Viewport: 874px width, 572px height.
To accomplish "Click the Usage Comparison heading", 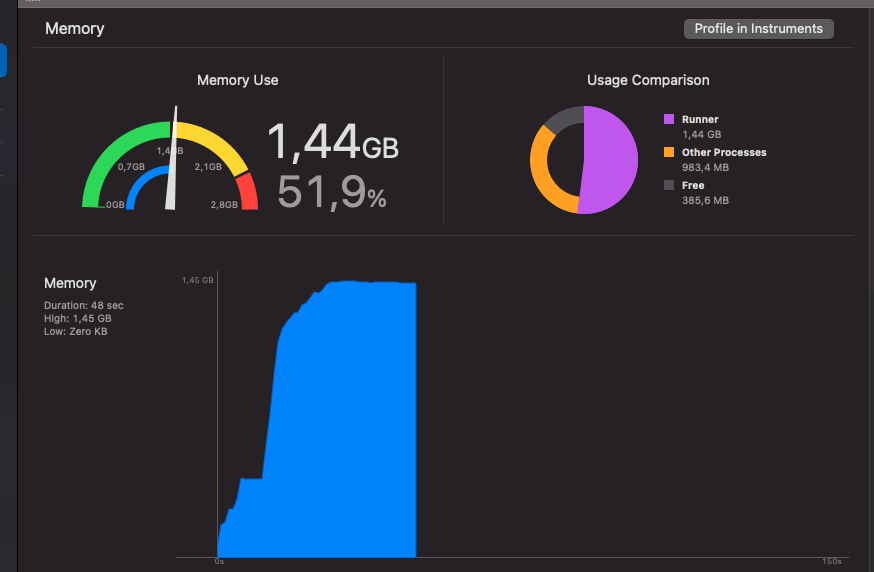I will click(648, 80).
